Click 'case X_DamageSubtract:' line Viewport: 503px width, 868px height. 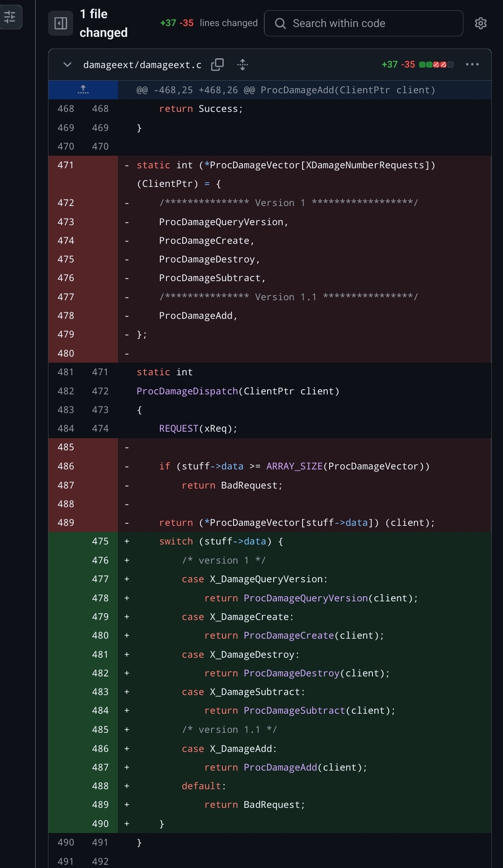click(243, 692)
